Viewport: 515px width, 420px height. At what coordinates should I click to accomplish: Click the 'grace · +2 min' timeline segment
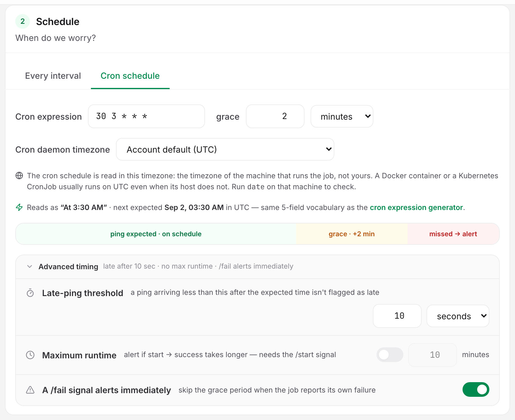[352, 234]
